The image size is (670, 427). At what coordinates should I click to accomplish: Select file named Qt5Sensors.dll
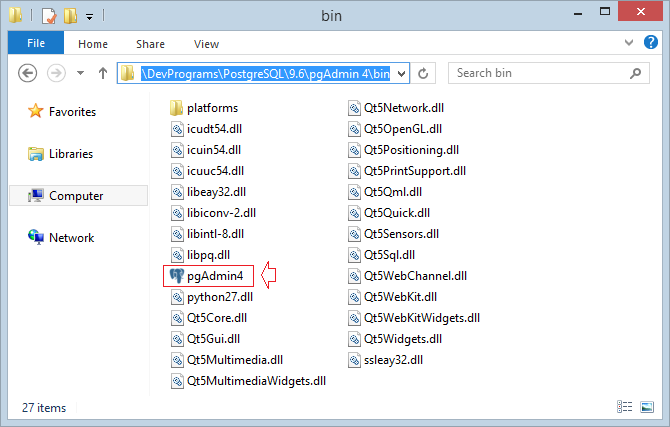[x=401, y=234]
